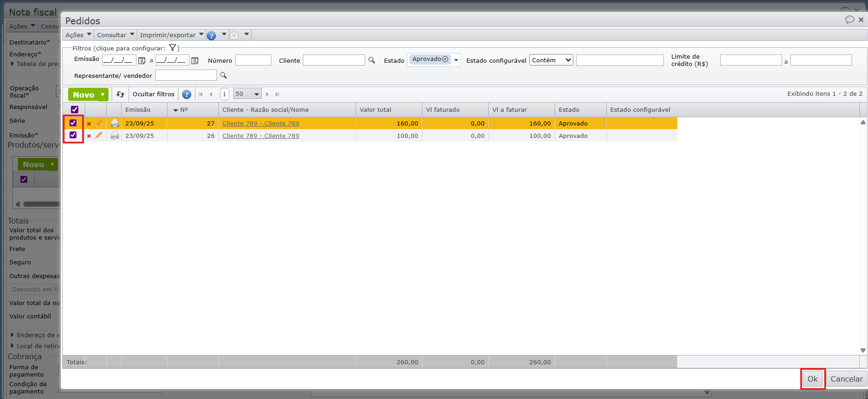This screenshot has width=868, height=399.
Task: Click the Emissão column header
Action: coord(144,110)
